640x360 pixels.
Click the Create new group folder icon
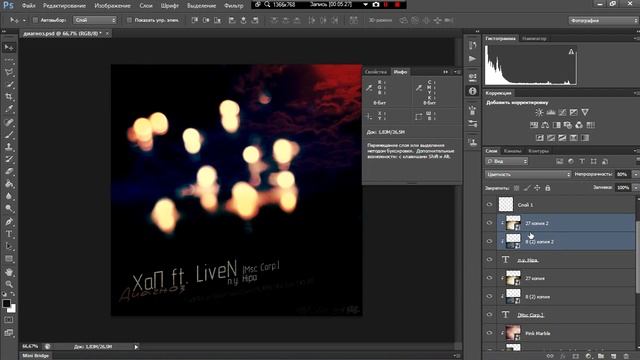click(x=601, y=356)
